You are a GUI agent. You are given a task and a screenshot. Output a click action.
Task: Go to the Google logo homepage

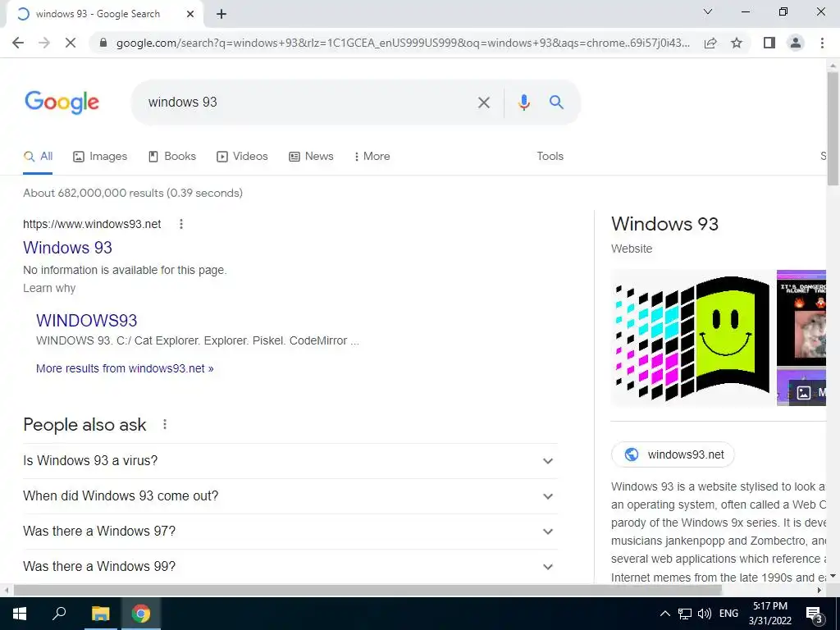click(62, 103)
